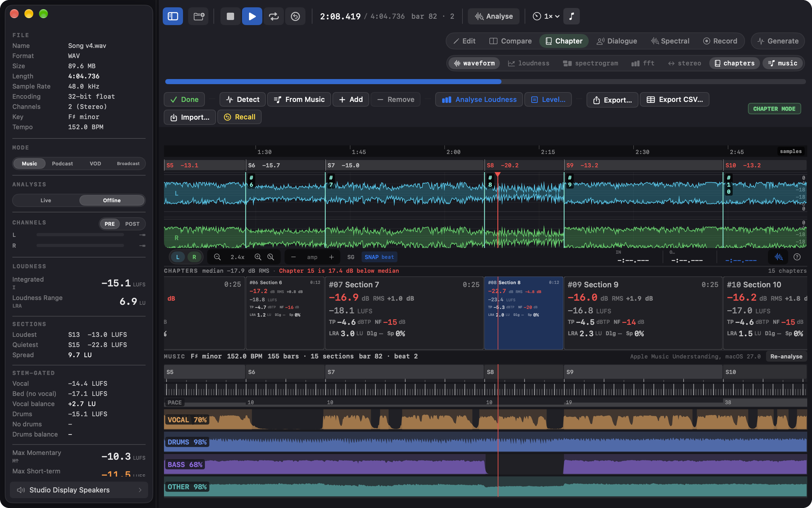Viewport: 812px width, 508px height.
Task: Toggle the chapters view pill
Action: click(x=735, y=63)
